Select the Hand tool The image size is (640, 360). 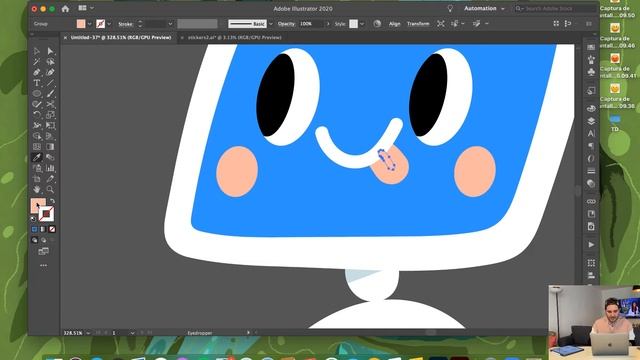click(37, 189)
